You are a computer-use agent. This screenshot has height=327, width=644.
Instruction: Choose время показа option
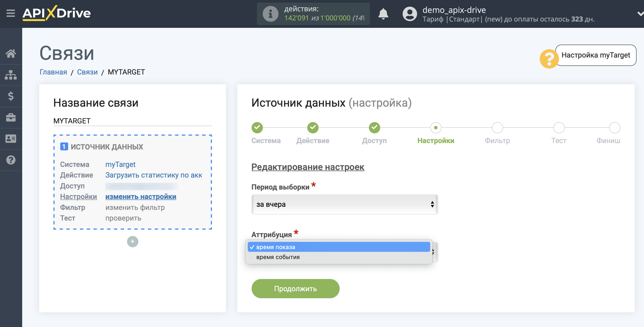[339, 247]
